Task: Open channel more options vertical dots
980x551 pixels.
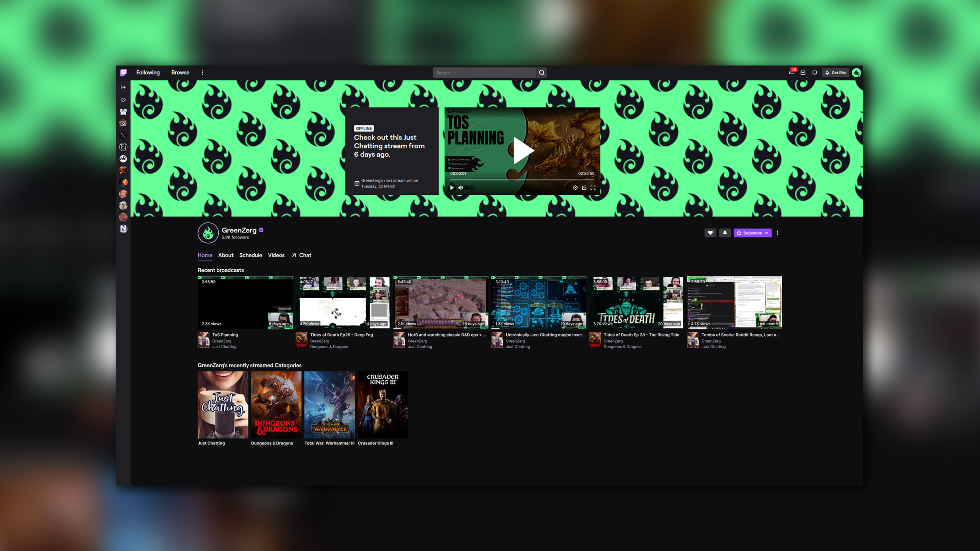Action: (x=778, y=233)
